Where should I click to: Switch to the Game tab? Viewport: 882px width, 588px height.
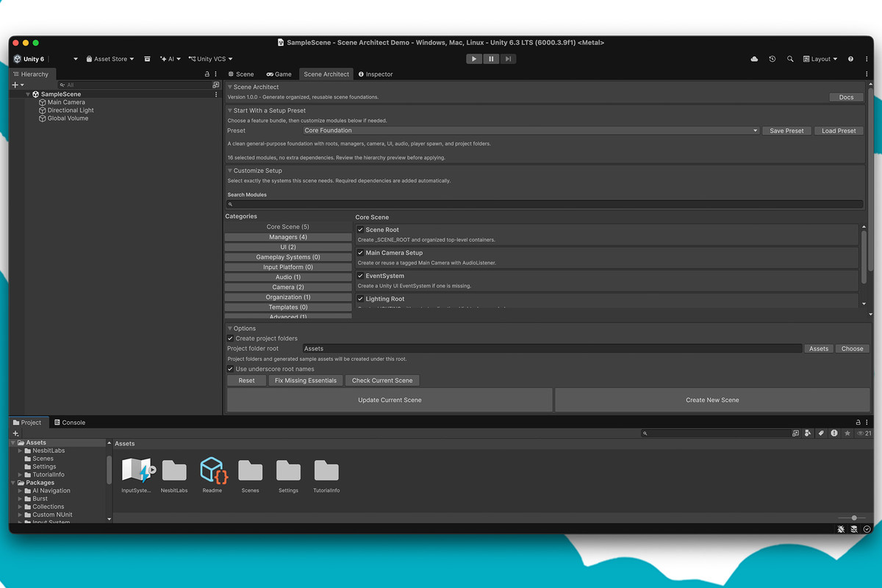(279, 74)
